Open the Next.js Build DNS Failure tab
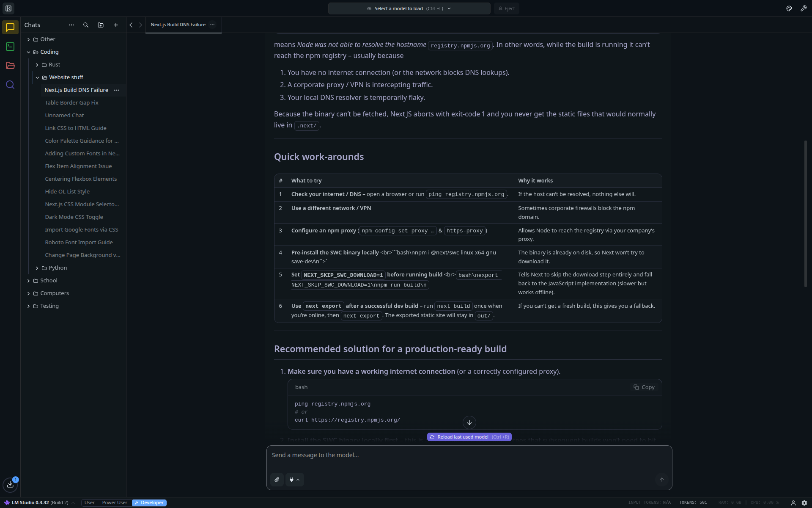 click(x=178, y=25)
